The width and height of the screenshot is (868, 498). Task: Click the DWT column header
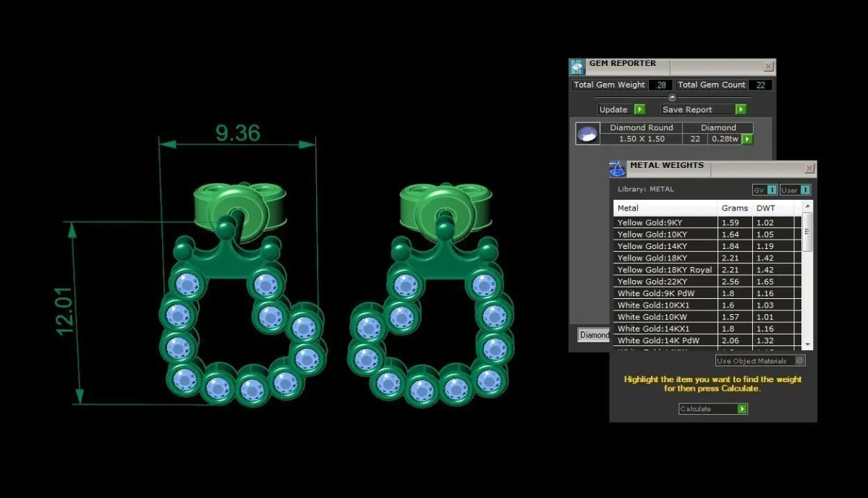tap(773, 208)
